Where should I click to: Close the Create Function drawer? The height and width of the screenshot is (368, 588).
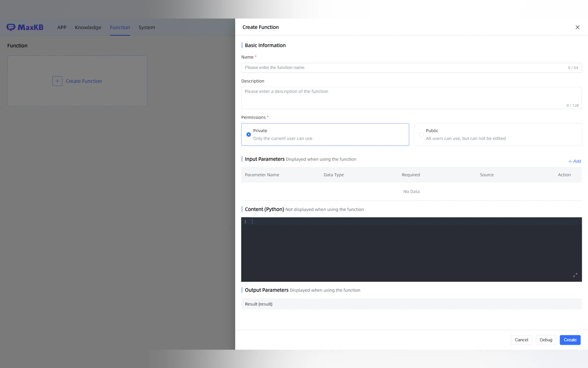tap(577, 27)
